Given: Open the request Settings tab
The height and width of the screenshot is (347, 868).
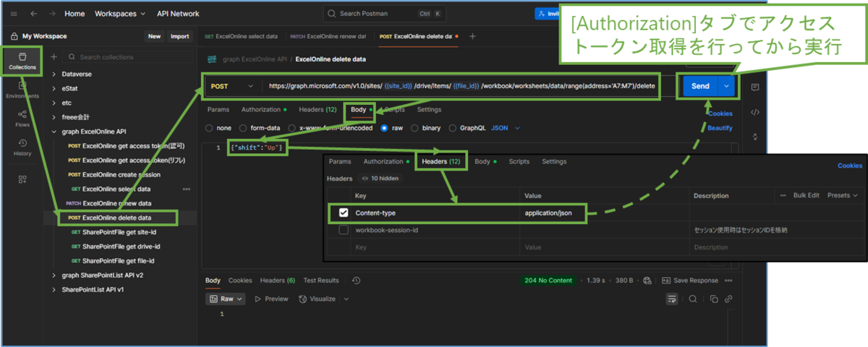Looking at the screenshot, I should (x=429, y=110).
